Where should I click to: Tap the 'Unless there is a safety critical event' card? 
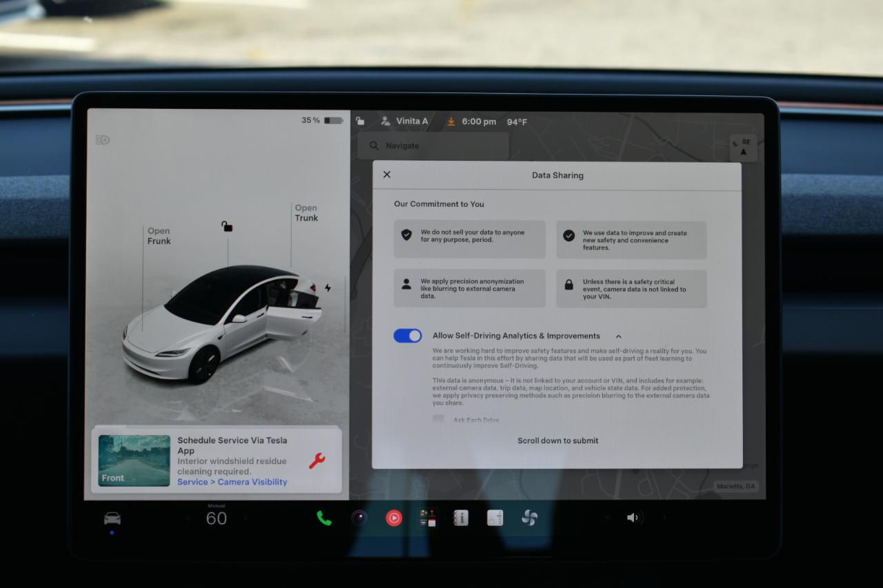click(x=632, y=288)
